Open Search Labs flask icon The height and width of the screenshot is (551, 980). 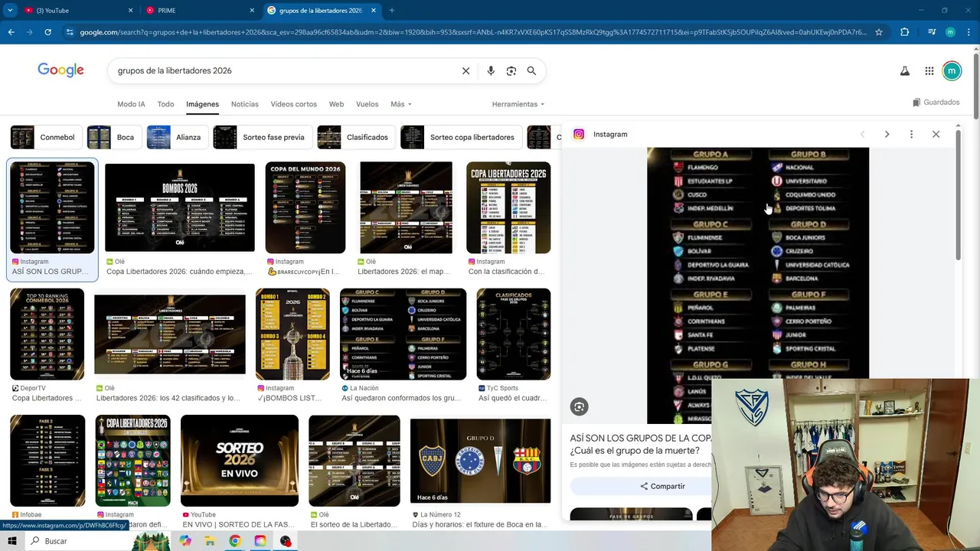(904, 71)
